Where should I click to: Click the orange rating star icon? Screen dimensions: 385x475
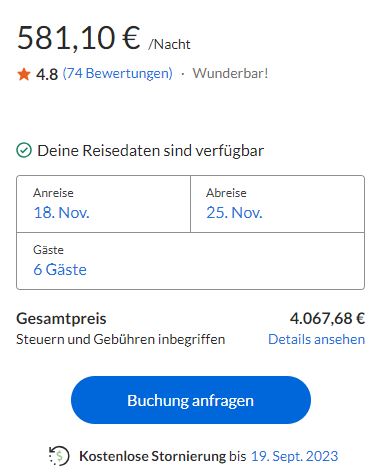(x=24, y=74)
